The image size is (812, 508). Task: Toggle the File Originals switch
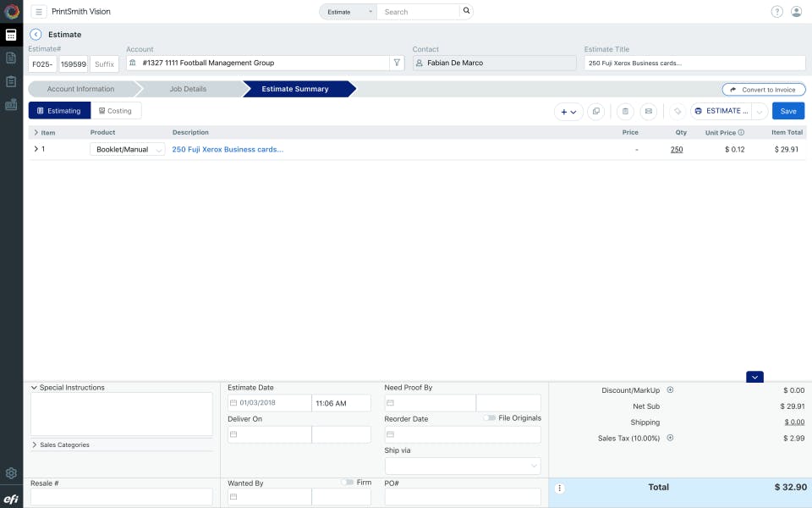coord(490,418)
